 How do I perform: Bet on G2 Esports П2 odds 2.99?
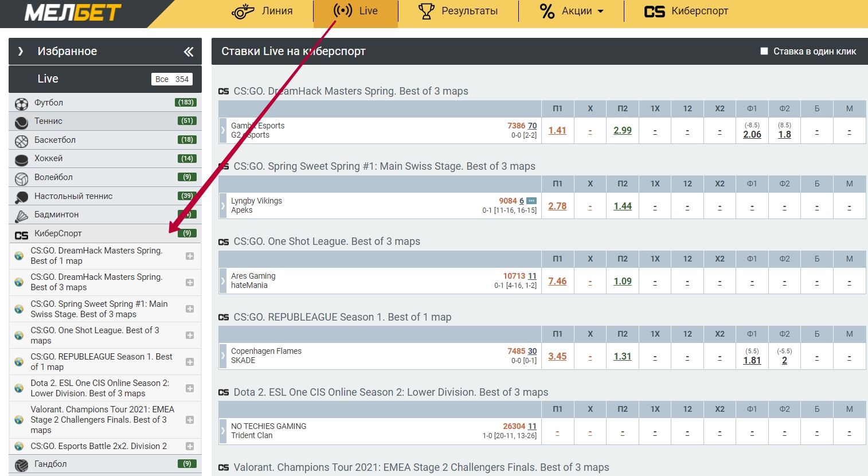623,130
